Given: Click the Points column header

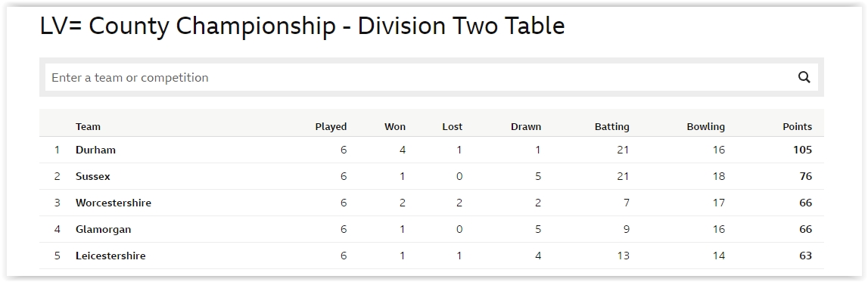Looking at the screenshot, I should tap(797, 126).
